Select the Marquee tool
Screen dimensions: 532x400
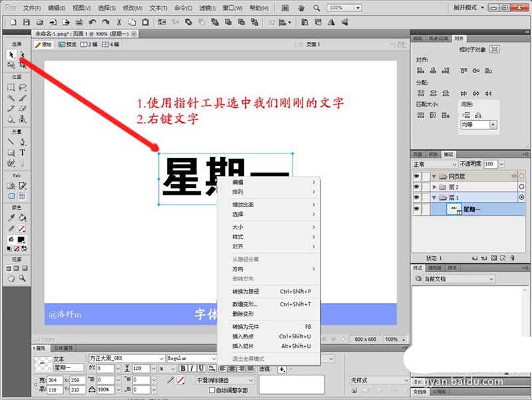[x=11, y=88]
